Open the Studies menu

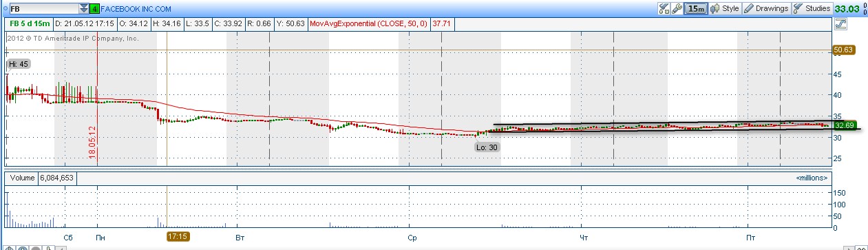pos(812,9)
